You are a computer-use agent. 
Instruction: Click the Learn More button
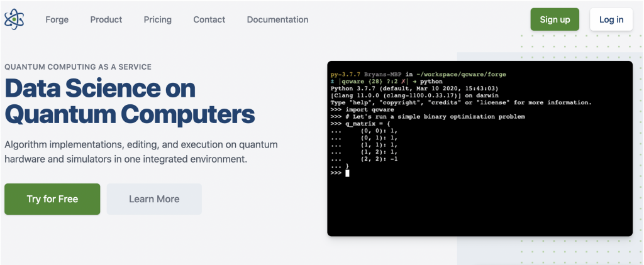pos(154,199)
